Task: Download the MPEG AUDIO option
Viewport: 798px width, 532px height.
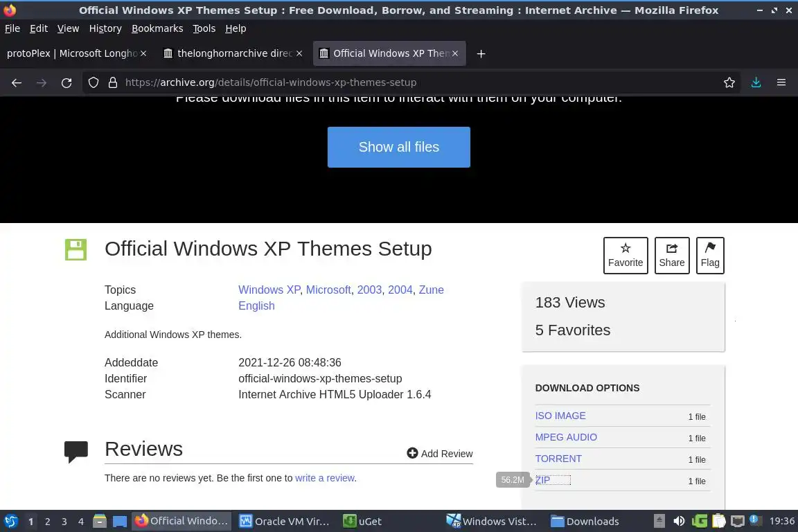Action: [x=566, y=437]
